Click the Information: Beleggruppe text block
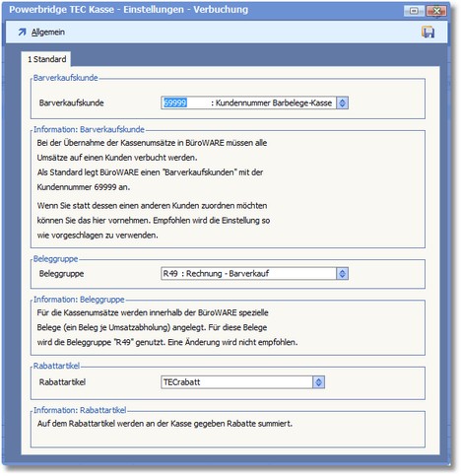Screen dimensions: 461x476 pyautogui.click(x=167, y=327)
